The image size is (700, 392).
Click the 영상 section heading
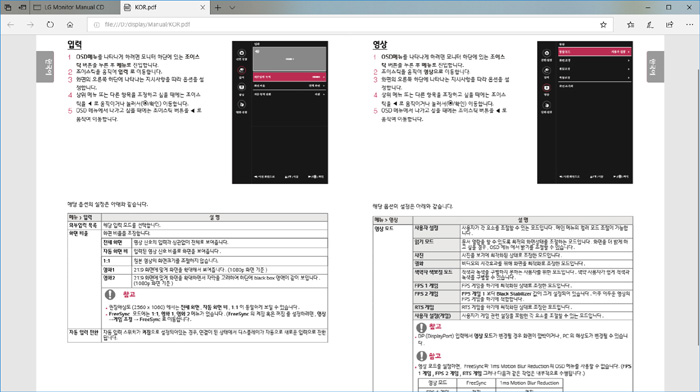[x=380, y=45]
